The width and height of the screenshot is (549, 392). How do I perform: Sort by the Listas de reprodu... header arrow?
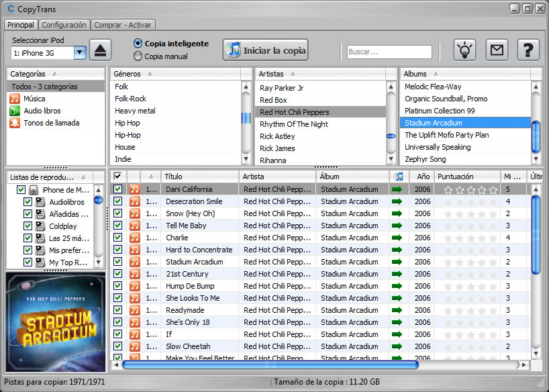(83, 177)
